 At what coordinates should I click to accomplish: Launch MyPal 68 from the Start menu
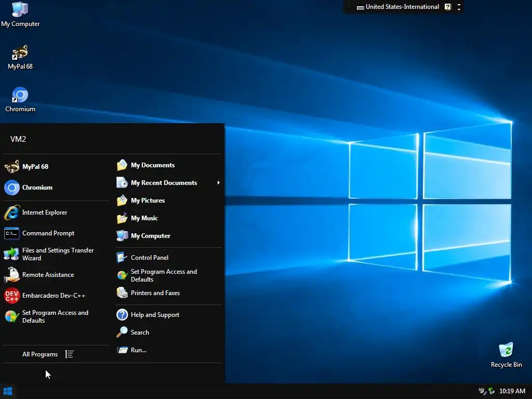coord(56,167)
